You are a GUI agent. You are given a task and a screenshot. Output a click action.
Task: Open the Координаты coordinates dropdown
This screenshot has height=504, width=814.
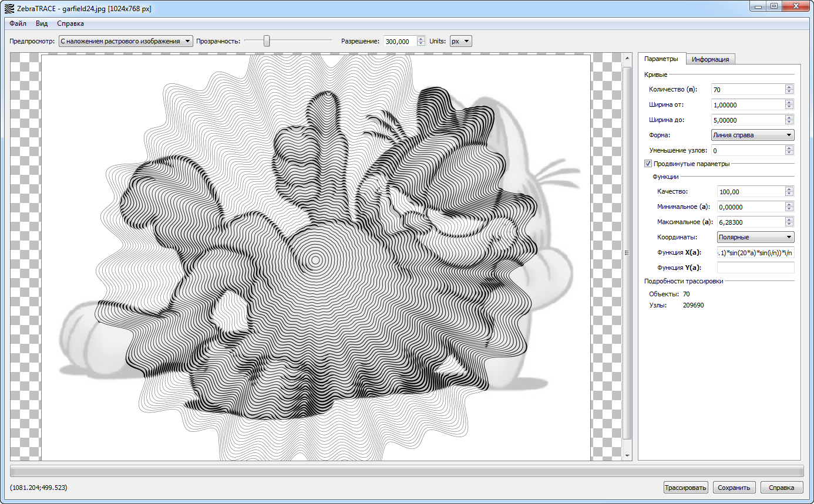coord(756,237)
